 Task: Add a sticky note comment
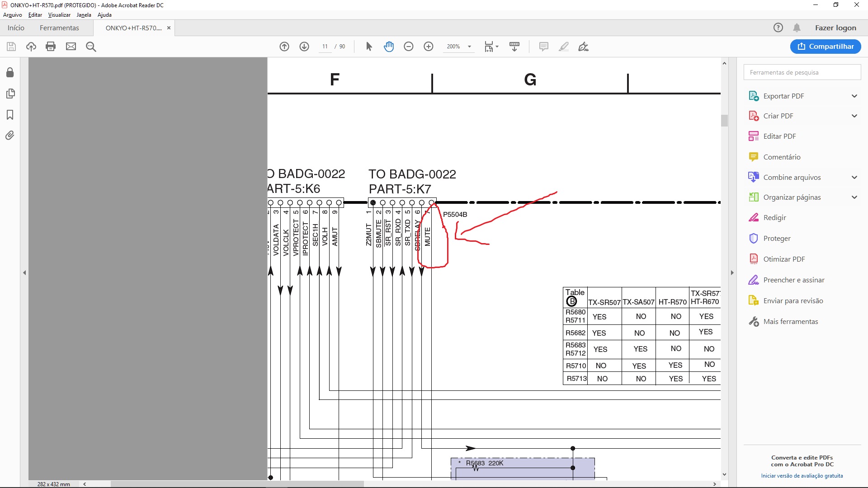[543, 47]
